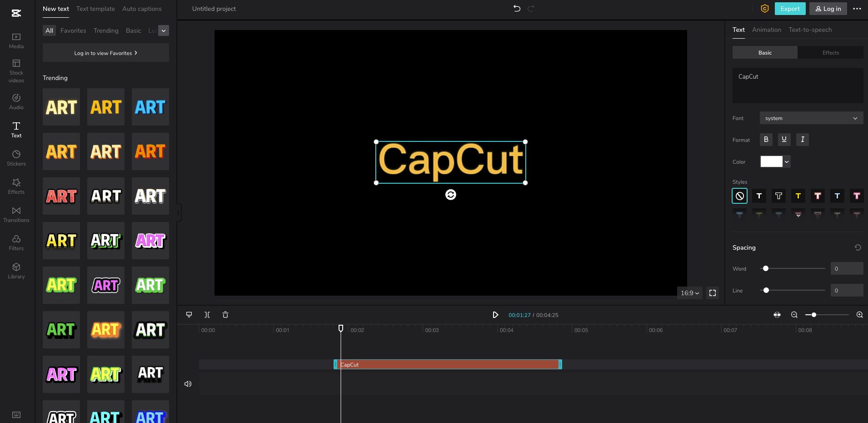Expand more text style categories with the chevron
868x423 pixels.
click(163, 30)
